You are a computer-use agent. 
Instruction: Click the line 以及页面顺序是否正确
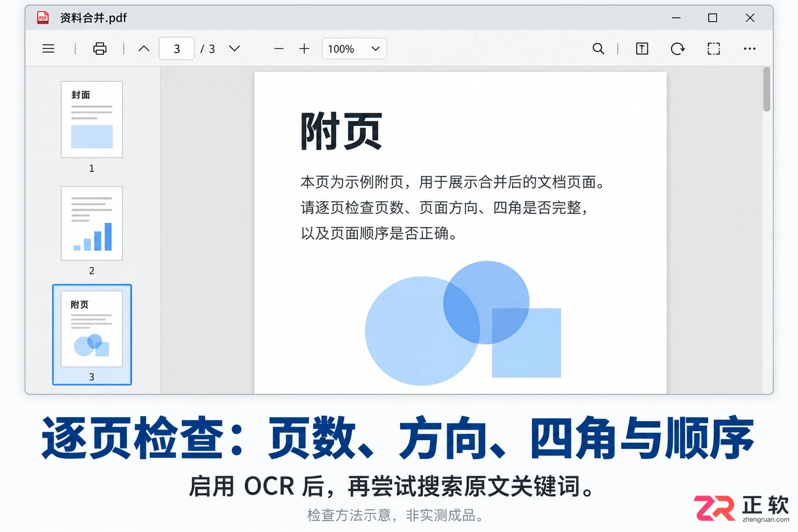point(380,233)
